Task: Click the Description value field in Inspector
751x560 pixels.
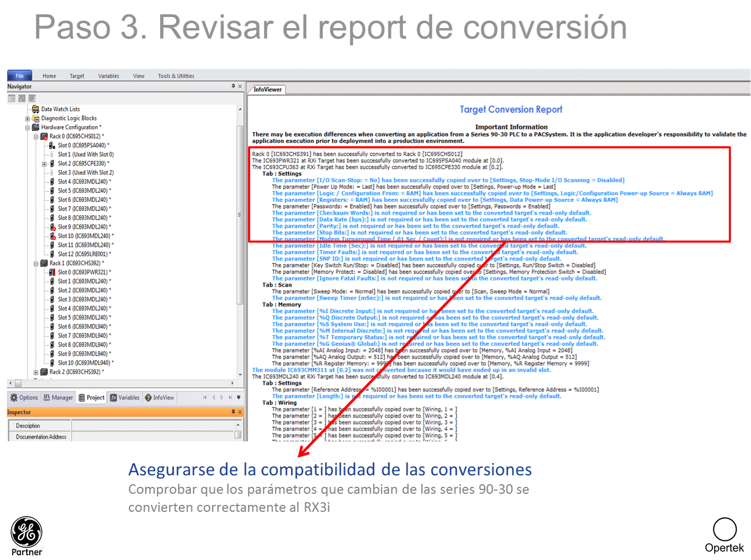Action: coord(153,425)
